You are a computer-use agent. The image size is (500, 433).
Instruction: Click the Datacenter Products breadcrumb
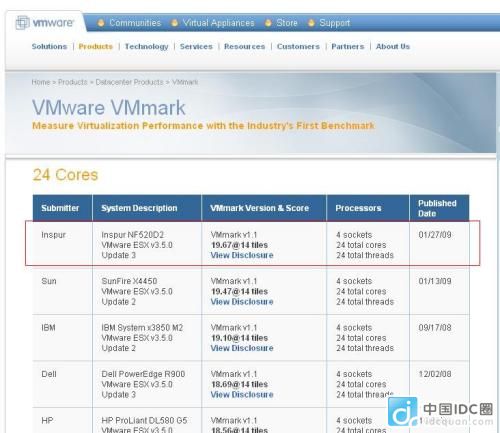(129, 82)
